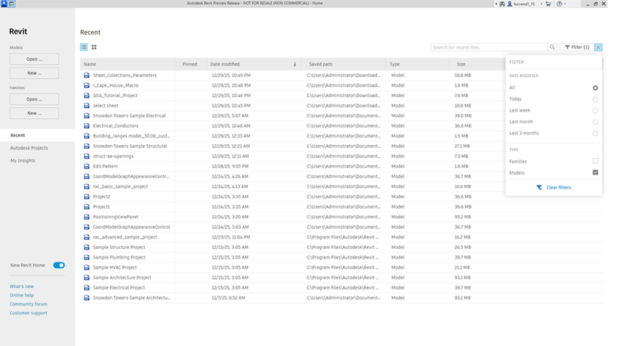Screen dimensions: 644x346
Task: Open the Autodesk App Store cart icon
Action: [x=548, y=4]
